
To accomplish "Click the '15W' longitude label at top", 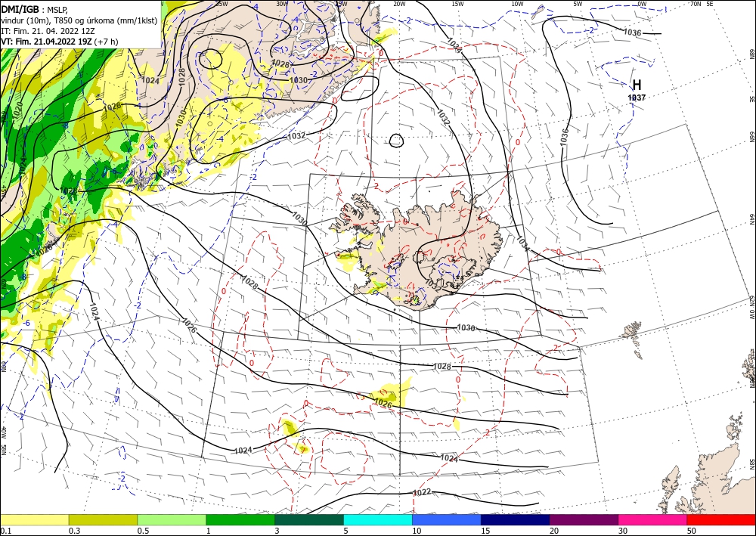I will [457, 4].
